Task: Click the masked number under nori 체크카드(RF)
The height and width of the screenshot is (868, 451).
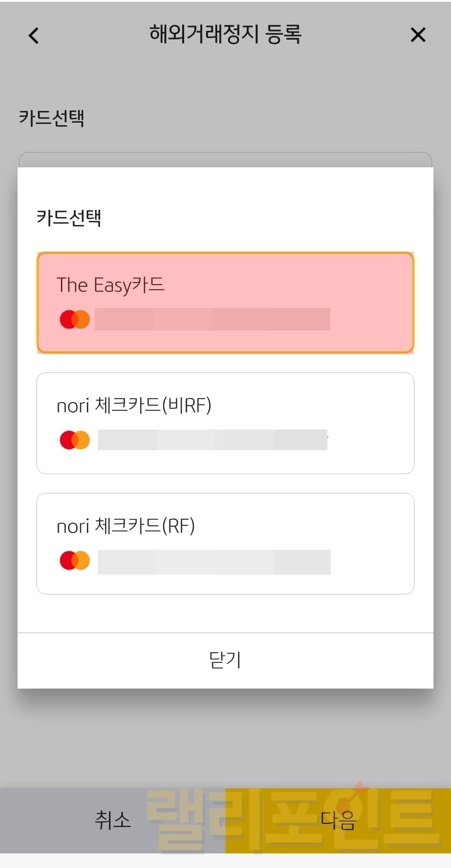Action: click(214, 562)
